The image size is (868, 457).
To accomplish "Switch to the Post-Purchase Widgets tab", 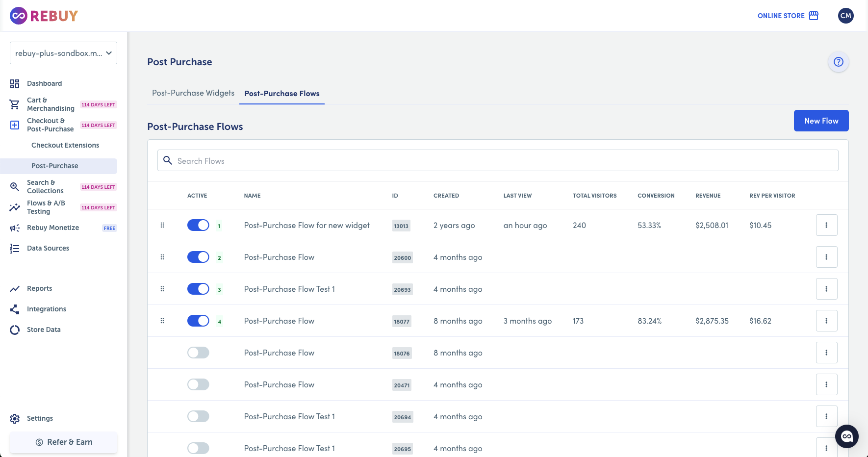I will click(193, 93).
